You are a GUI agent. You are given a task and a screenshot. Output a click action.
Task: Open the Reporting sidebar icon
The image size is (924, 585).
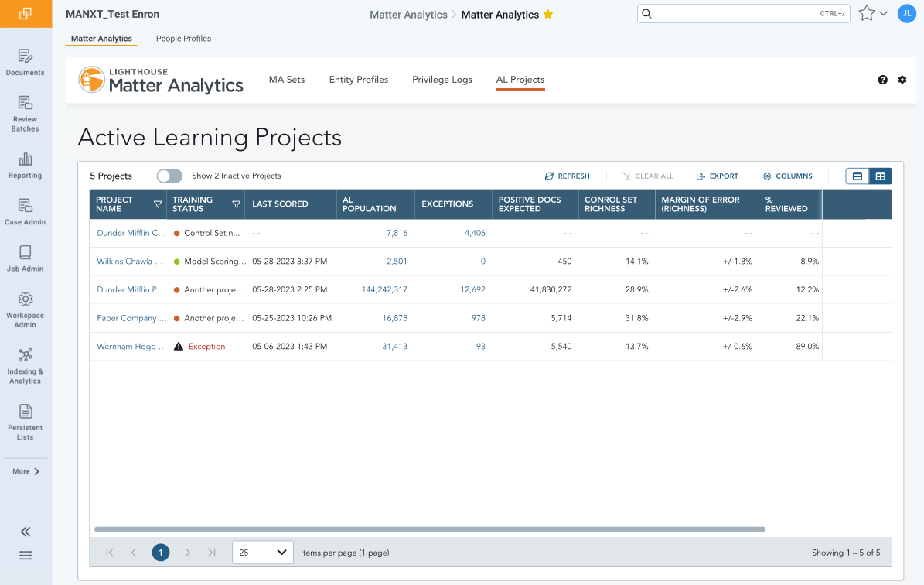click(25, 166)
